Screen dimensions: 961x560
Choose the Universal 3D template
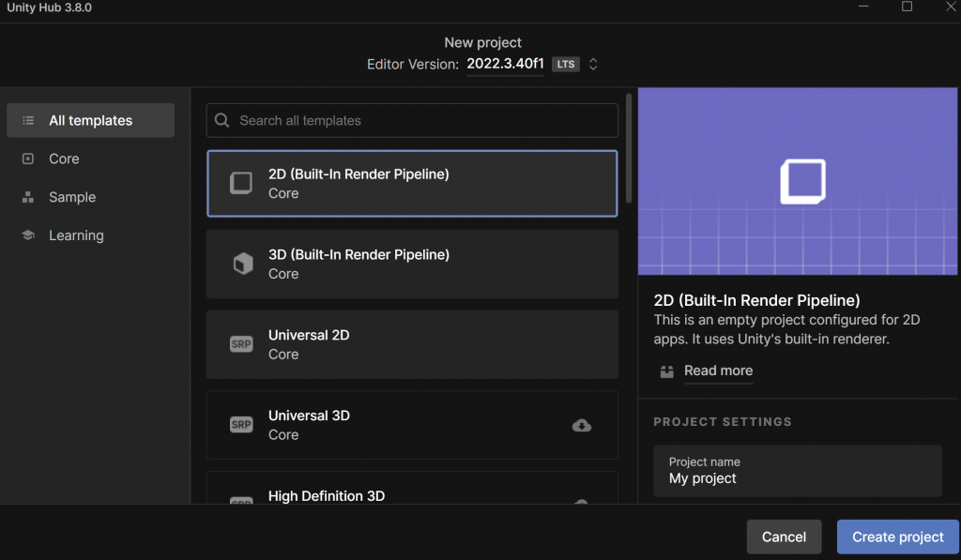pyautogui.click(x=412, y=425)
